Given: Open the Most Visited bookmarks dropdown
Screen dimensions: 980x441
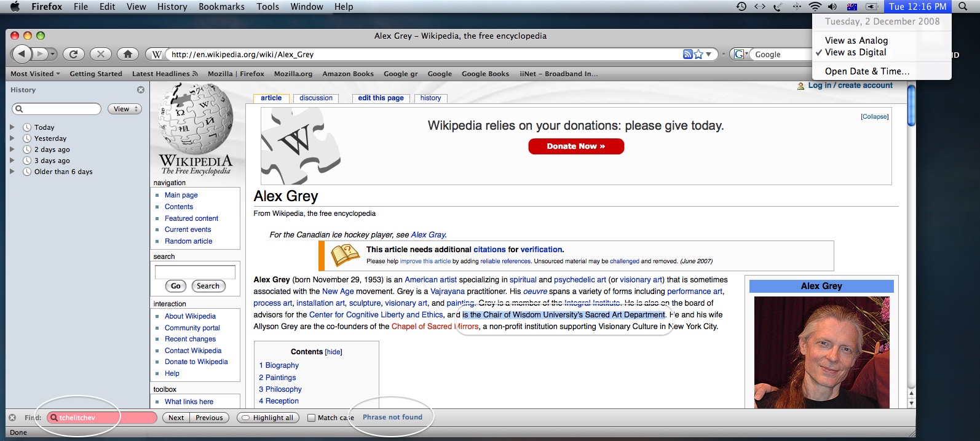Looking at the screenshot, I should (x=35, y=74).
